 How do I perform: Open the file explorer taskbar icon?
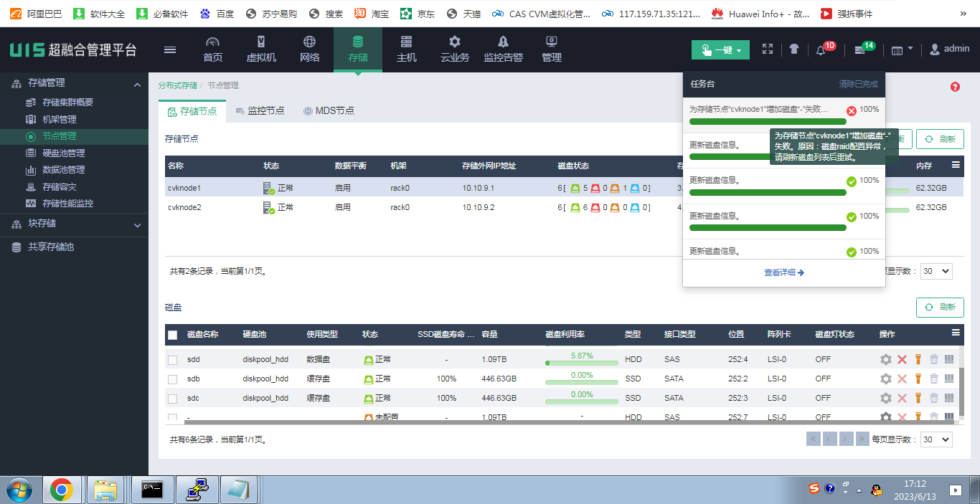[105, 490]
